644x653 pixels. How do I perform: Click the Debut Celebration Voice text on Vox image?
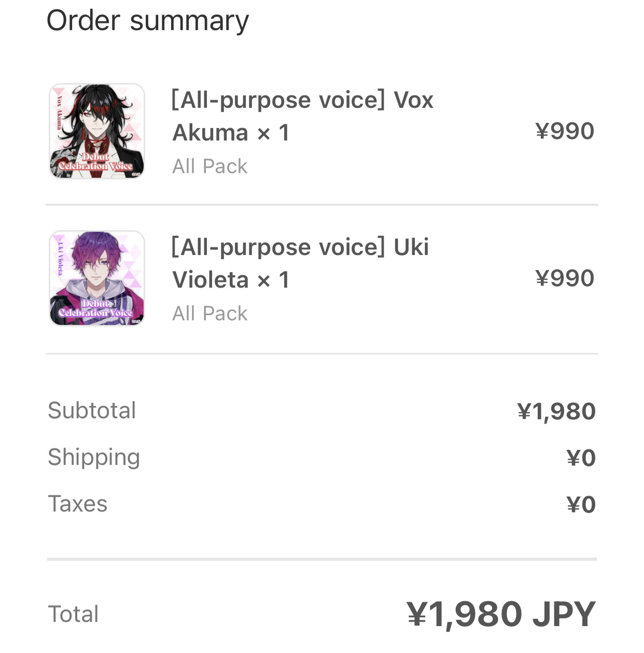click(x=95, y=162)
